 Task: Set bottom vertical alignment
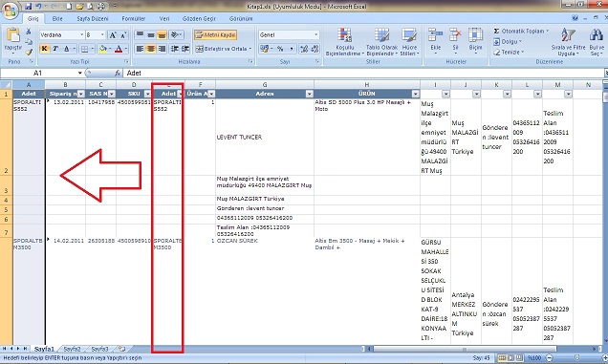tap(162, 35)
